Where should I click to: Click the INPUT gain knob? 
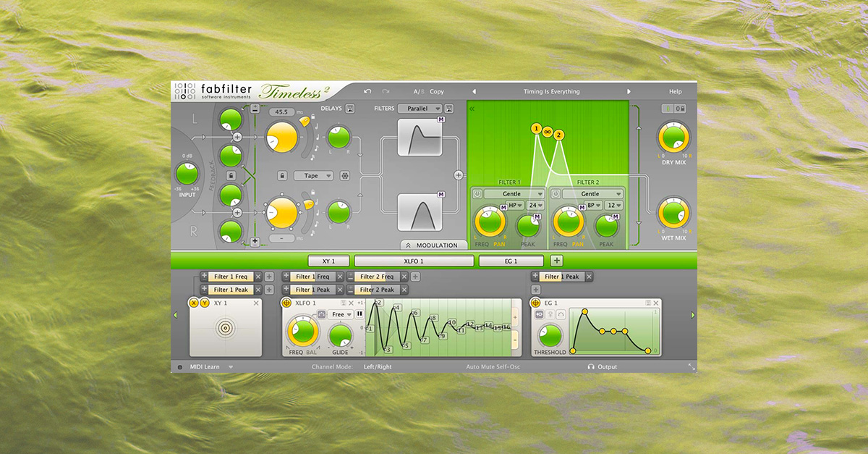coord(187,174)
